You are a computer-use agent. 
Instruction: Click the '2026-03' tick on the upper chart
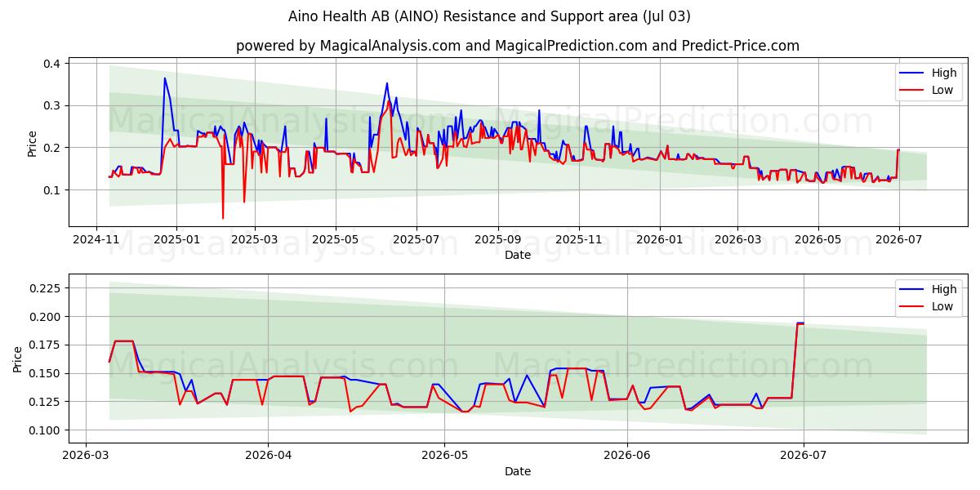tap(737, 239)
